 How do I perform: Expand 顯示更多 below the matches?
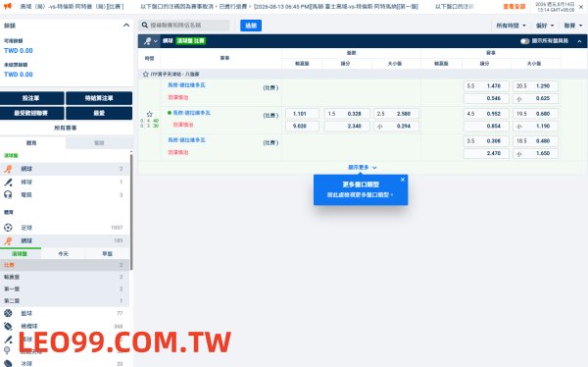tap(363, 168)
